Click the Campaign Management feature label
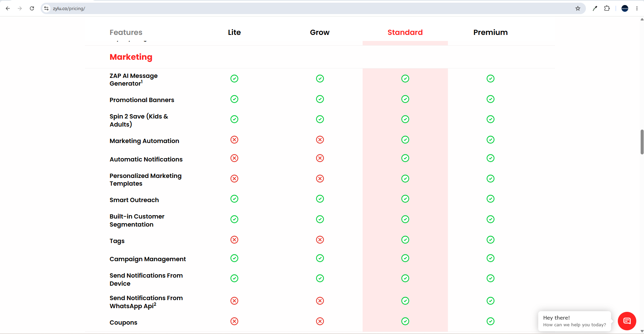The width and height of the screenshot is (644, 334). click(x=148, y=259)
